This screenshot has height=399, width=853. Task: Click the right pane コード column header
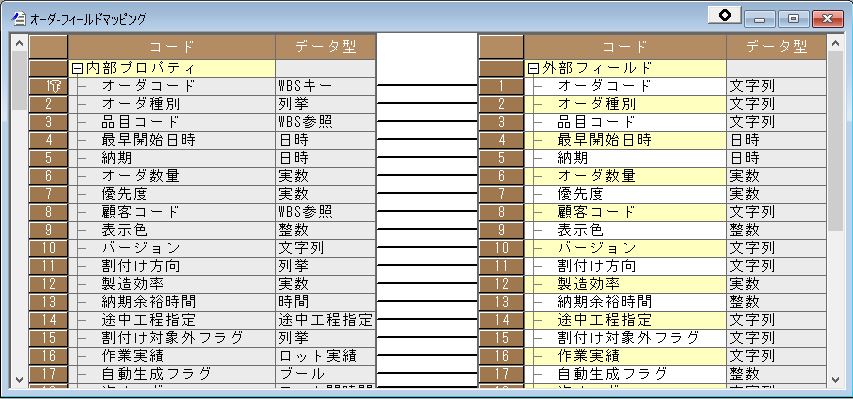[625, 47]
